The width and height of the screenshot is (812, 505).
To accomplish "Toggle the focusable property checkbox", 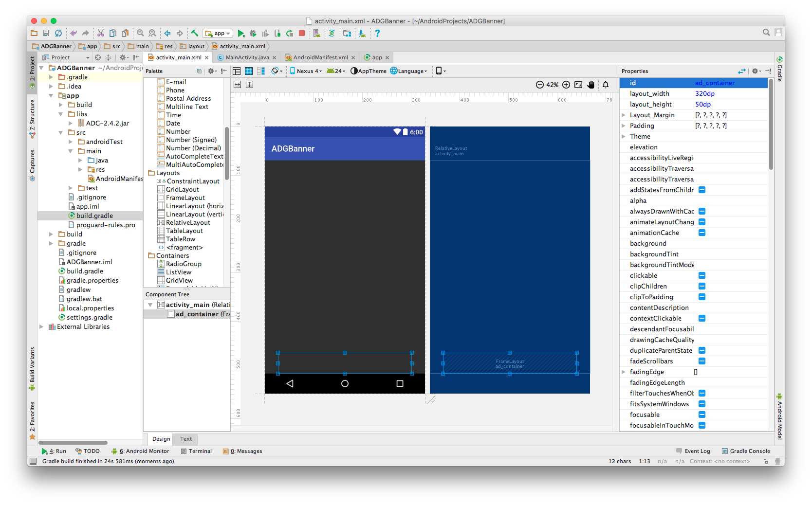I will coord(702,415).
